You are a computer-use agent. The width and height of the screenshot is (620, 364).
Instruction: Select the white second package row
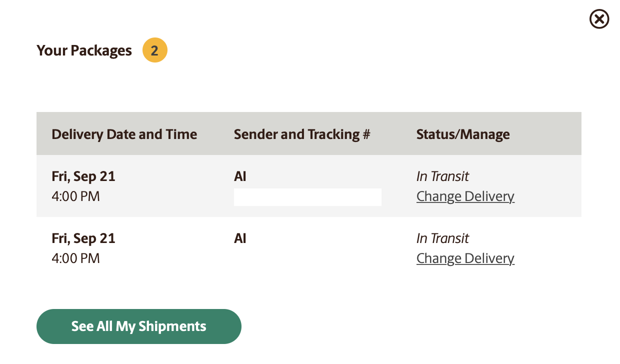click(x=309, y=248)
